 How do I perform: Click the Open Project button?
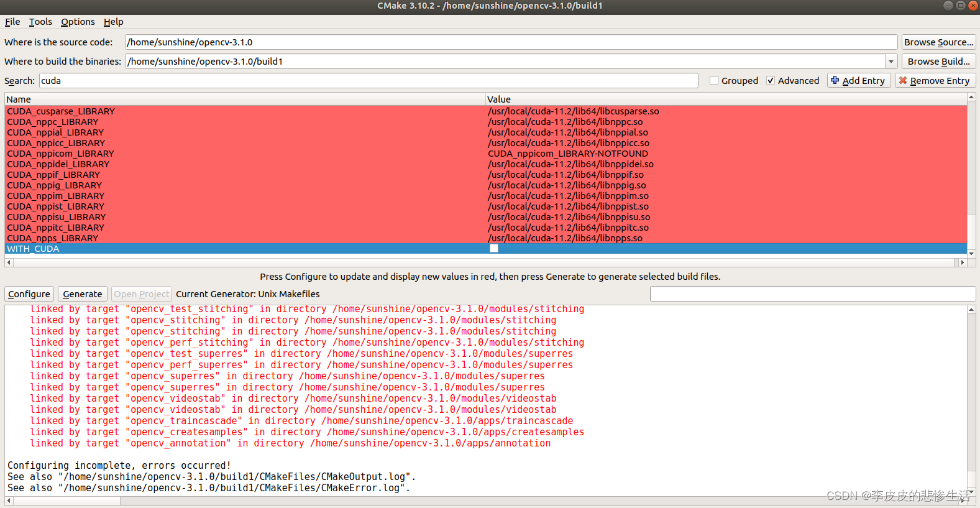[142, 294]
